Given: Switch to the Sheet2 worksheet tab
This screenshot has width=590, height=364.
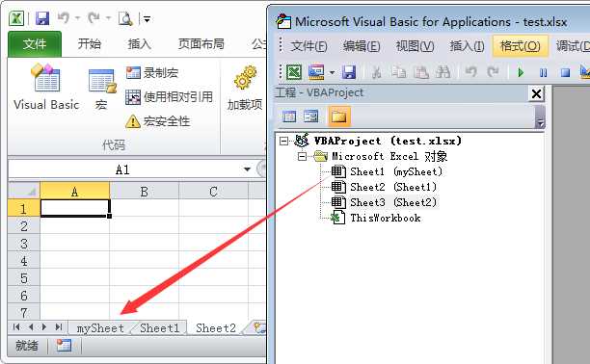Looking at the screenshot, I should [216, 328].
